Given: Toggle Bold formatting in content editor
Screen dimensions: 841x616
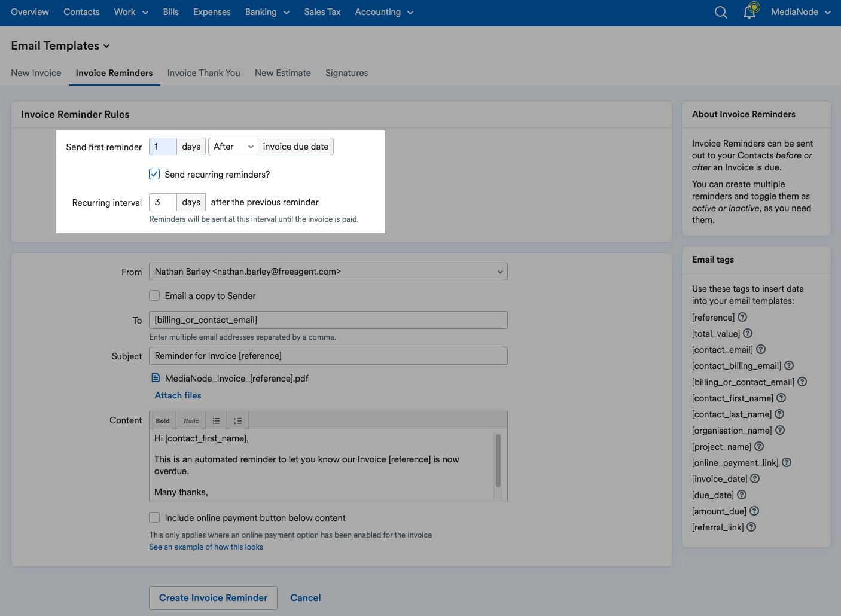Looking at the screenshot, I should point(163,421).
